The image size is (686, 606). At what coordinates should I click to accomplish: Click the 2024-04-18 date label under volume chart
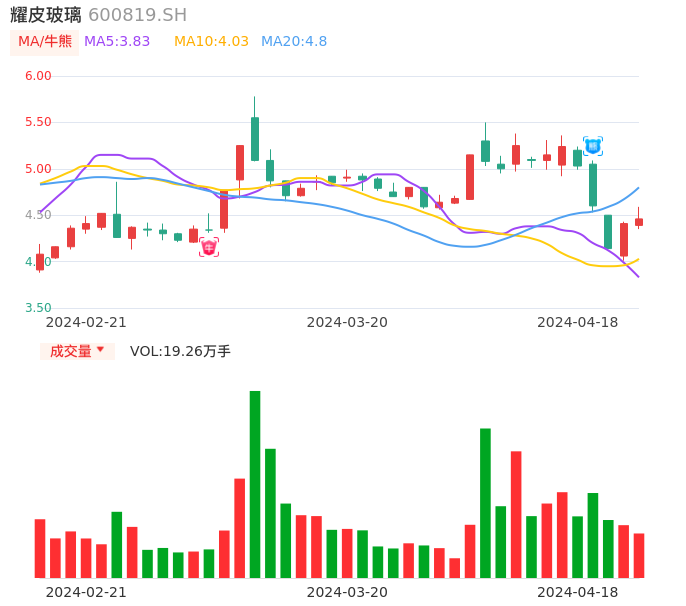tap(577, 592)
